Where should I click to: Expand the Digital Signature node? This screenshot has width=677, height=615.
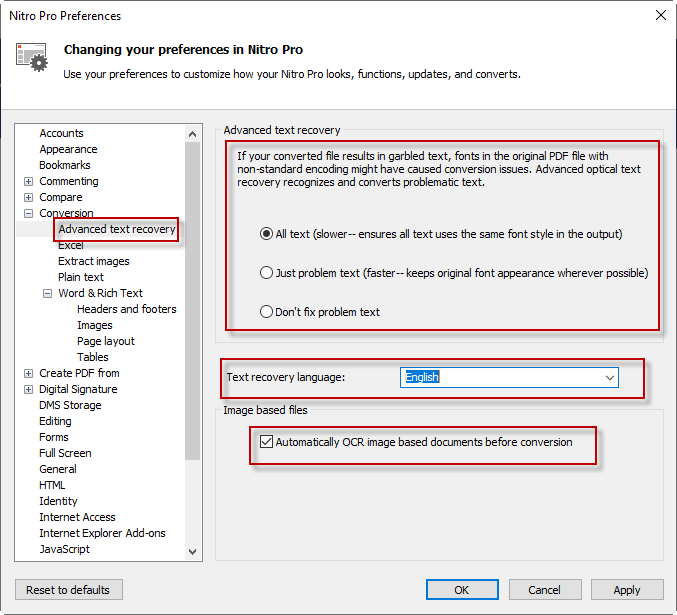29,389
